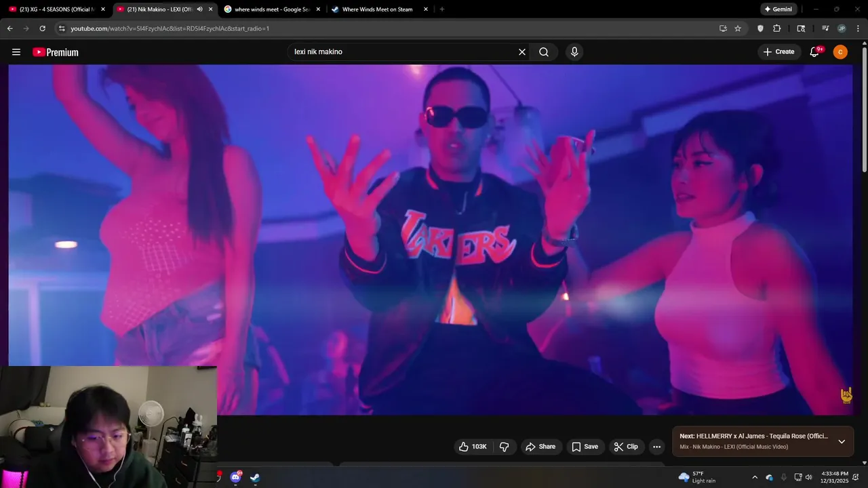Click the Create button
This screenshot has height=488, width=868.
pos(778,52)
